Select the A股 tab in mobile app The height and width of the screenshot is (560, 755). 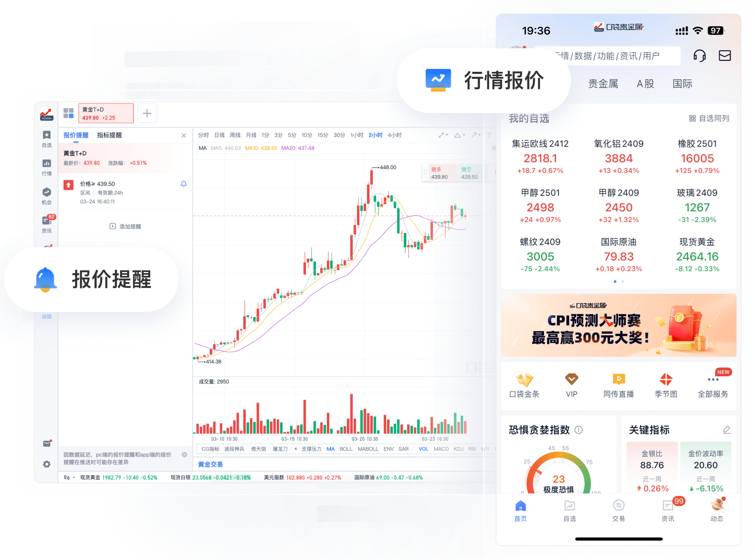(645, 84)
